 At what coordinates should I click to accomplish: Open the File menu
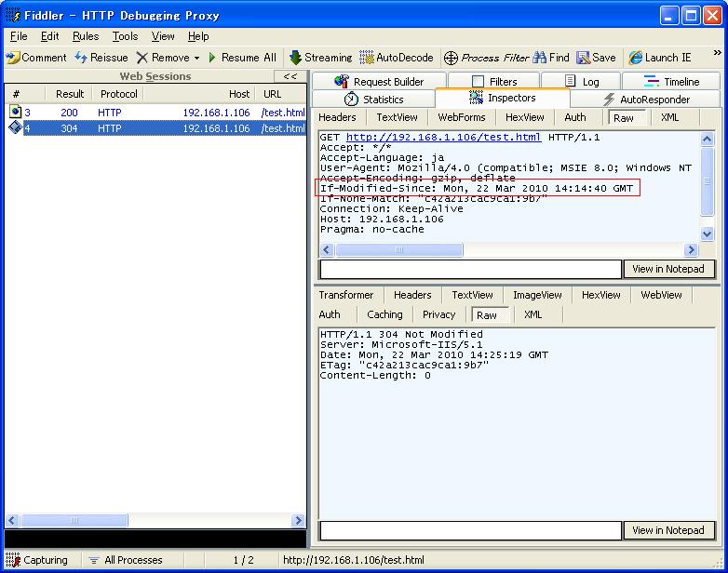(19, 36)
